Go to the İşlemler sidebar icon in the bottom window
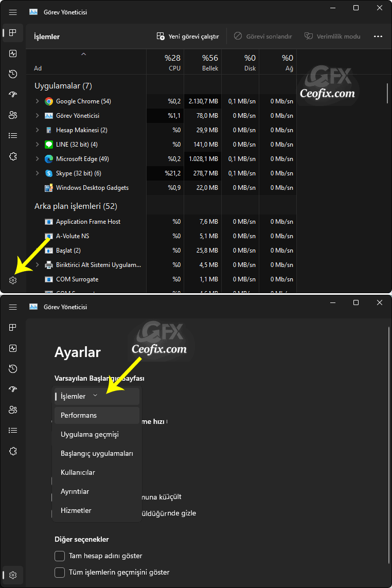Image resolution: width=392 pixels, height=588 pixels. coord(13,327)
